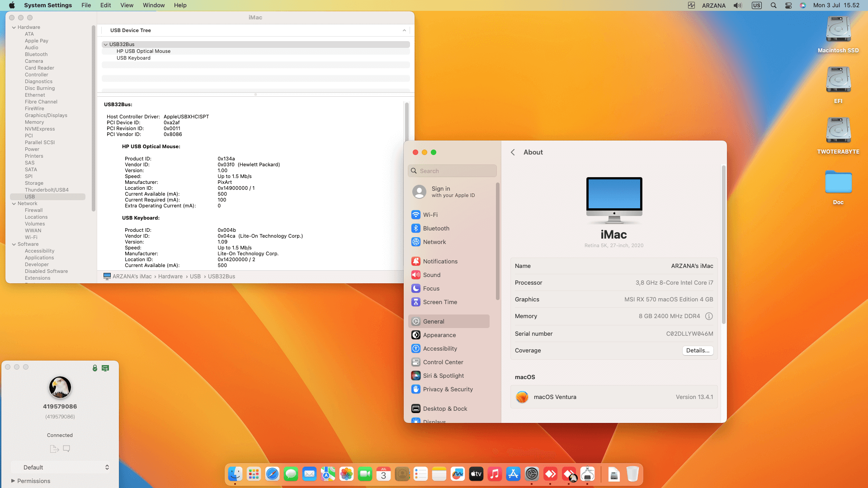Viewport: 868px width, 488px height.
Task: Collapse the USB Device Tree header chevron
Action: click(404, 30)
